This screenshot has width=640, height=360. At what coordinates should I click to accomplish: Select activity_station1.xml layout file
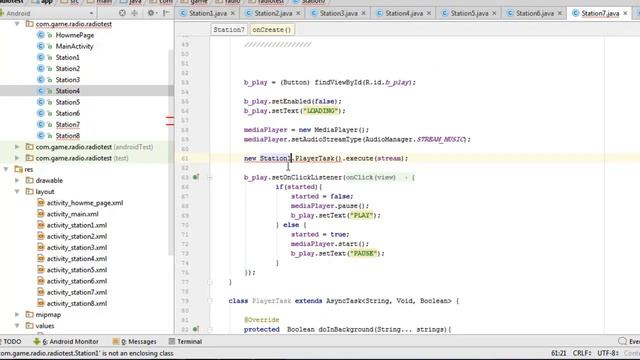click(77, 225)
